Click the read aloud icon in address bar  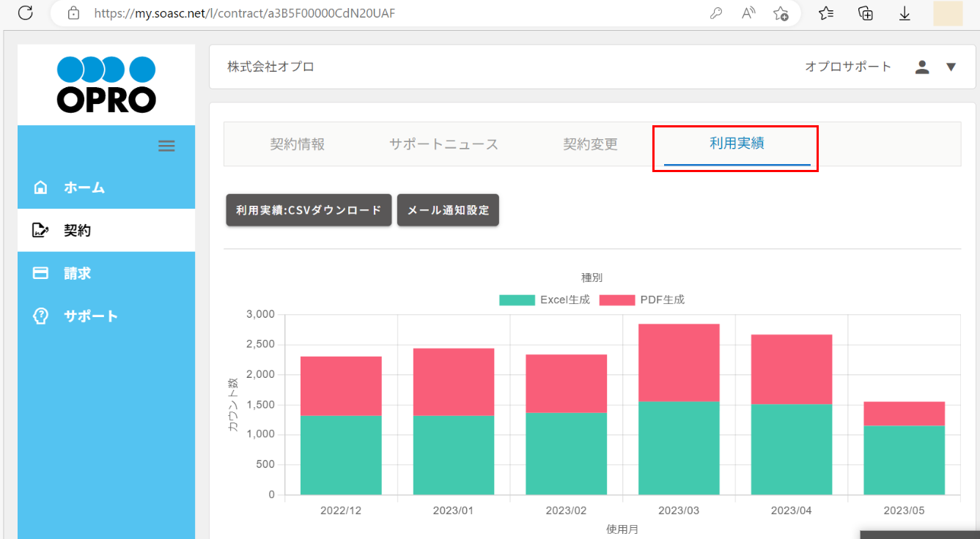coord(748,13)
